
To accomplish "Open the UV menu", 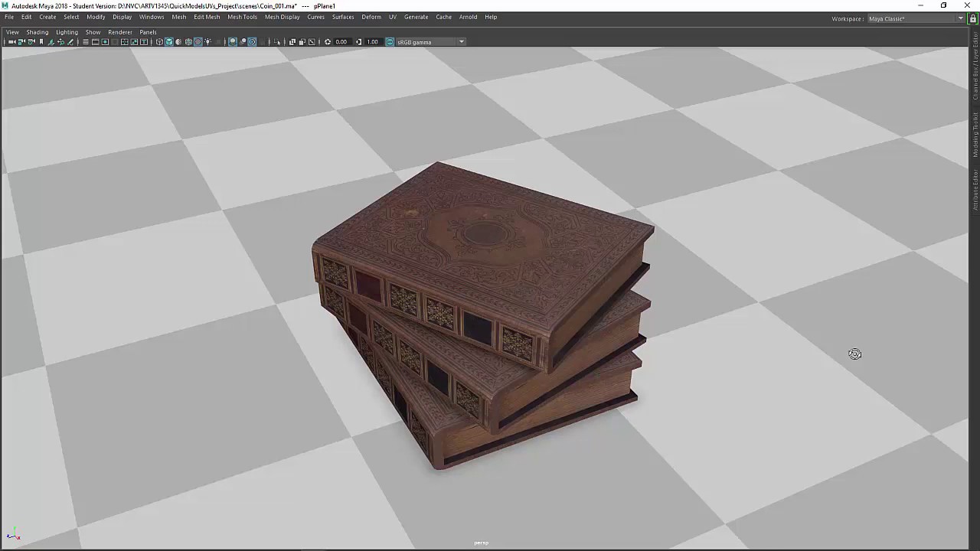I will click(393, 17).
